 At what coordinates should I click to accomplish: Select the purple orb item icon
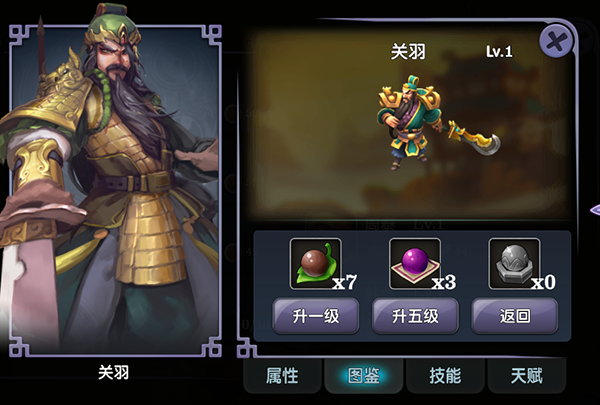coord(415,264)
